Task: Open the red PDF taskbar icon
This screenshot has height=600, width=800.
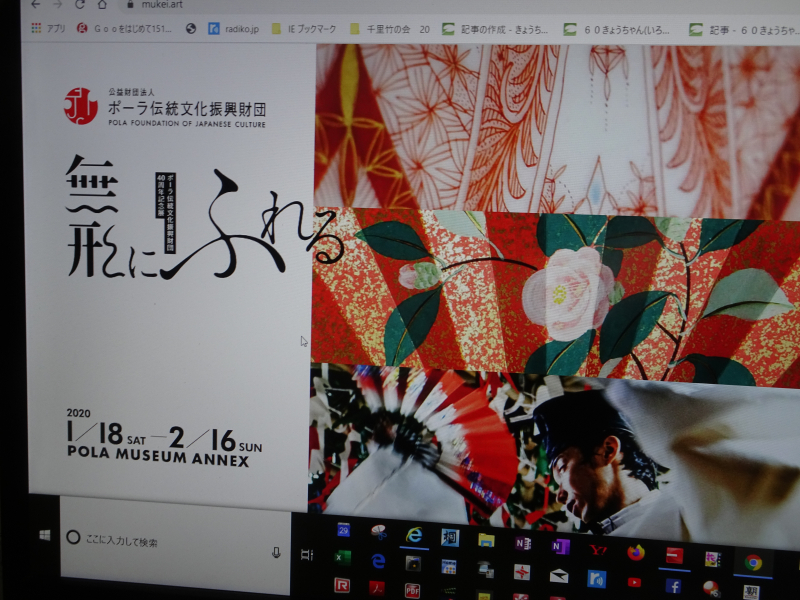Action: coord(412,590)
